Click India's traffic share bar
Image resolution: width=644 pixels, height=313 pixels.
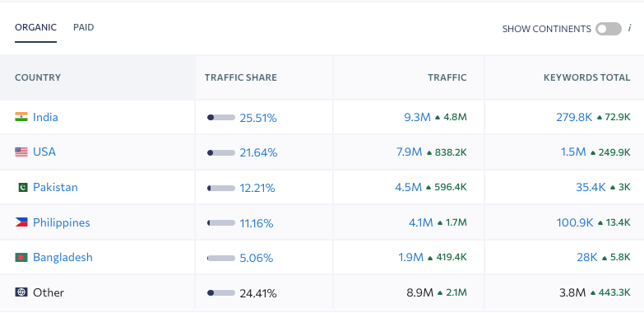pos(221,118)
